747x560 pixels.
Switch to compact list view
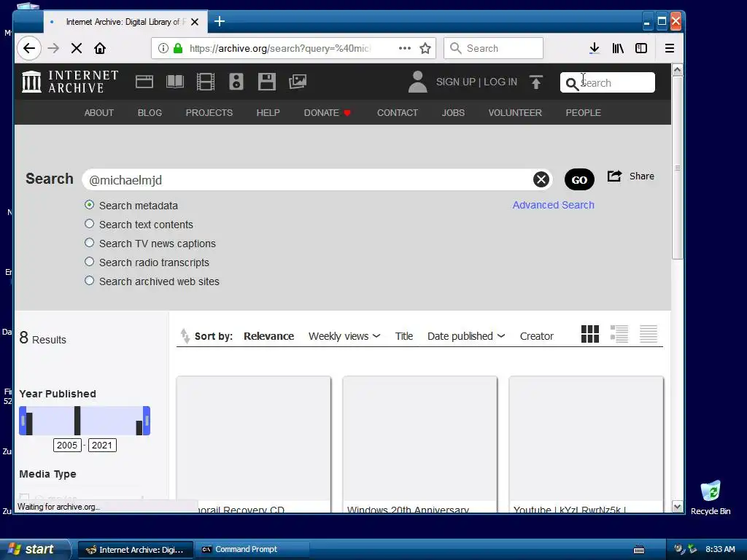coord(649,334)
